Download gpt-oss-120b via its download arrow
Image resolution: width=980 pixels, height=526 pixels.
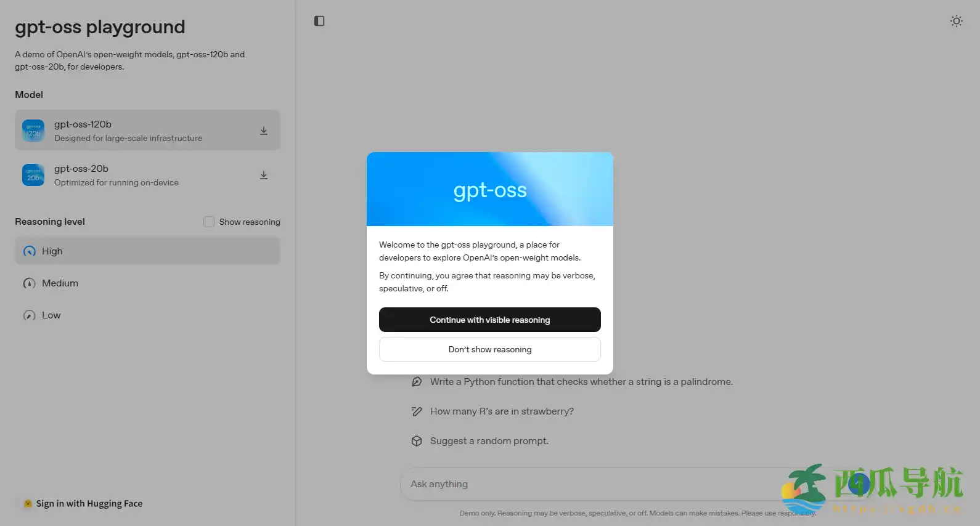coord(264,131)
